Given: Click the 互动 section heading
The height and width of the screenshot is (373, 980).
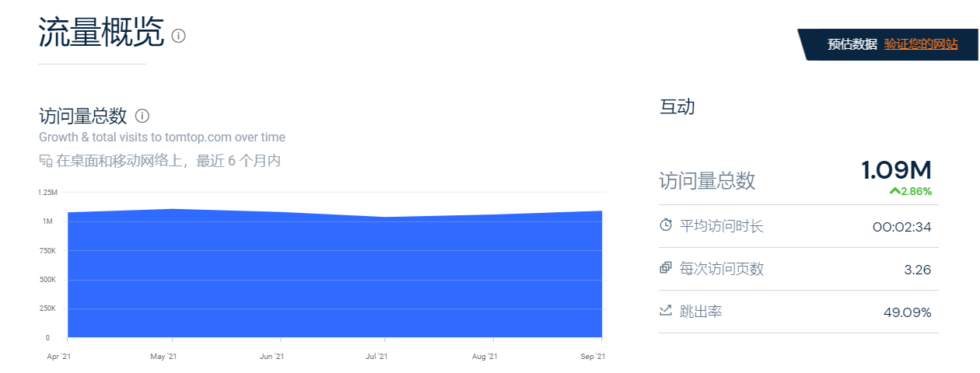Looking at the screenshot, I should (x=677, y=107).
